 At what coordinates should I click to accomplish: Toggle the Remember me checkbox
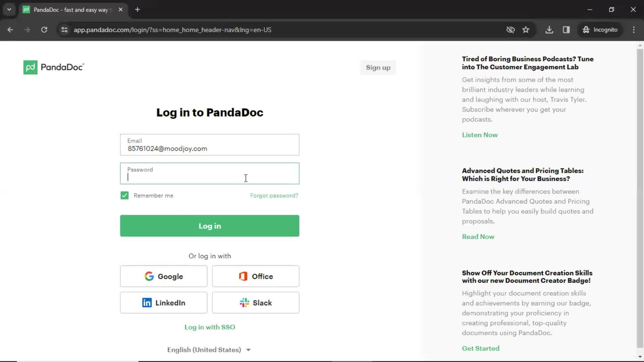pyautogui.click(x=124, y=195)
